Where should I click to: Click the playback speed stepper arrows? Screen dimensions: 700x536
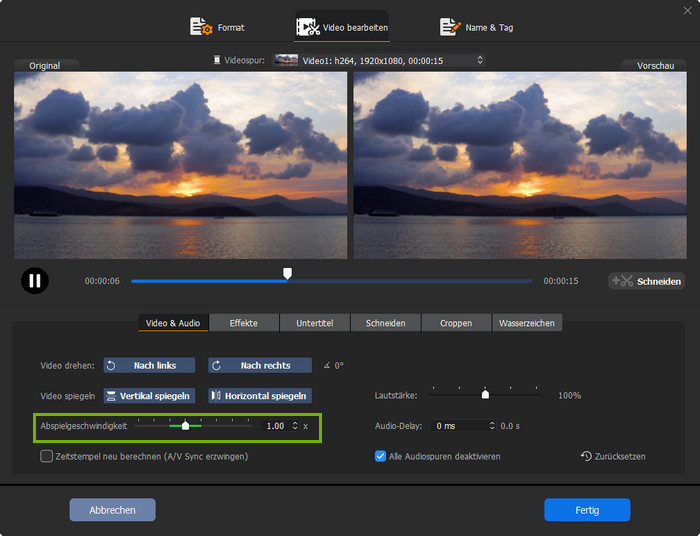[295, 426]
